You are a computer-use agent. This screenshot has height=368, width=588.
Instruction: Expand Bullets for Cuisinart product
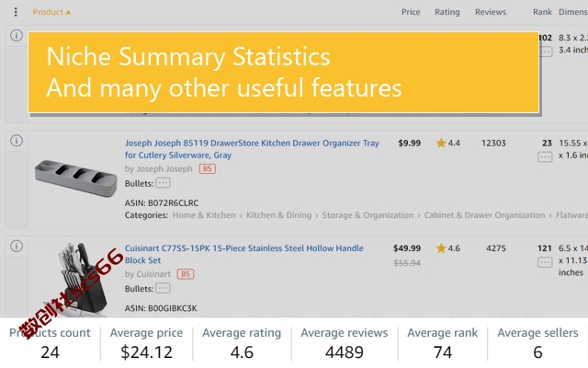(x=163, y=288)
